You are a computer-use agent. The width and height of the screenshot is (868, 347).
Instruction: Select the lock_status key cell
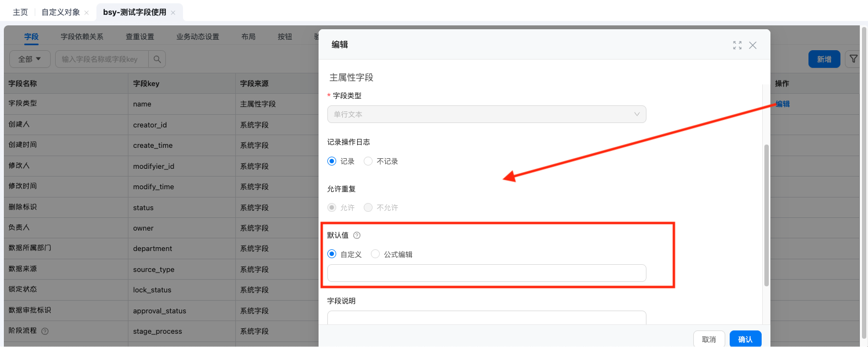[152, 290]
